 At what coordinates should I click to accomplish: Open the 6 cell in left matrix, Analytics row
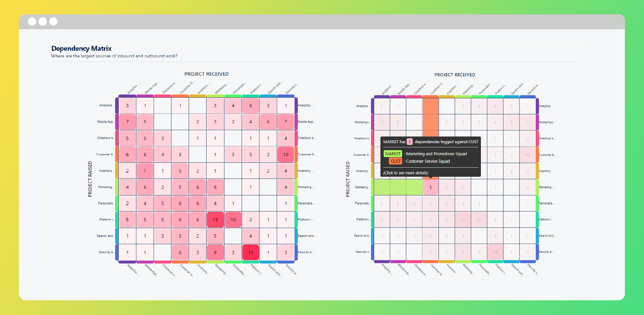251,105
